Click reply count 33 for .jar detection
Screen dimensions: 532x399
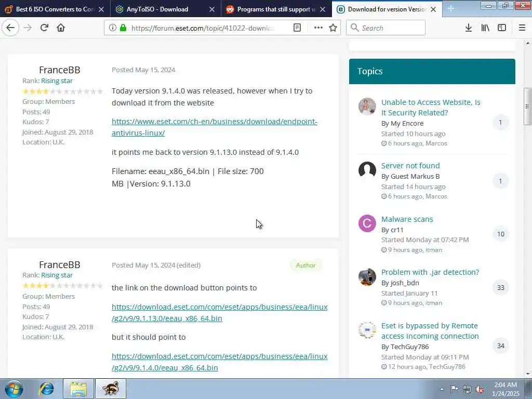(x=501, y=288)
